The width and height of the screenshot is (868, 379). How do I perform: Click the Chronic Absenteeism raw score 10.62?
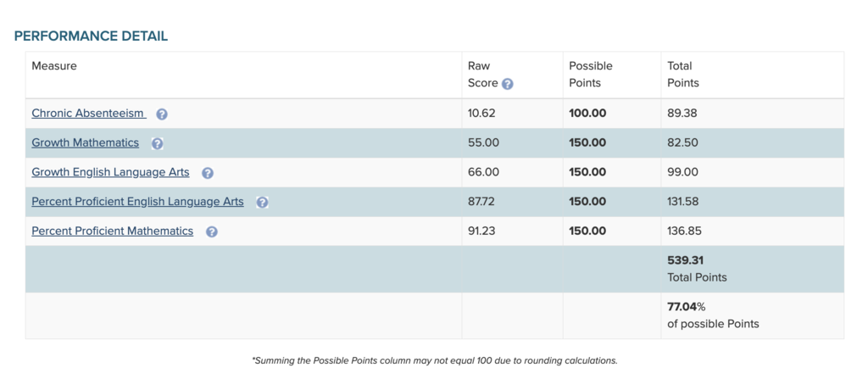481,113
